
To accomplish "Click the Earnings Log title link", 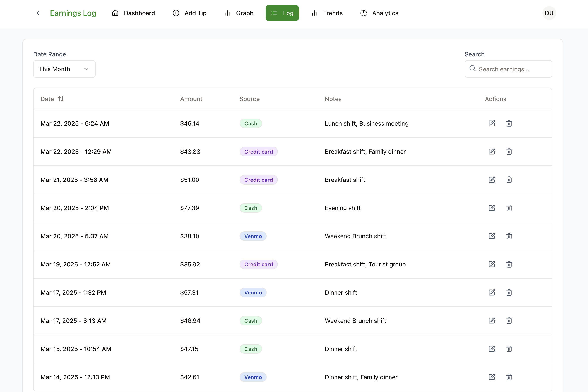I will (73, 13).
